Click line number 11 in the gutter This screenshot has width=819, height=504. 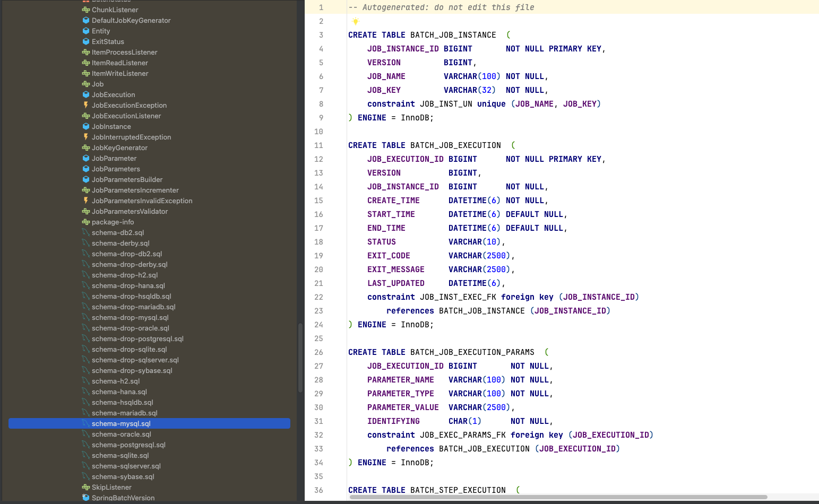(318, 145)
